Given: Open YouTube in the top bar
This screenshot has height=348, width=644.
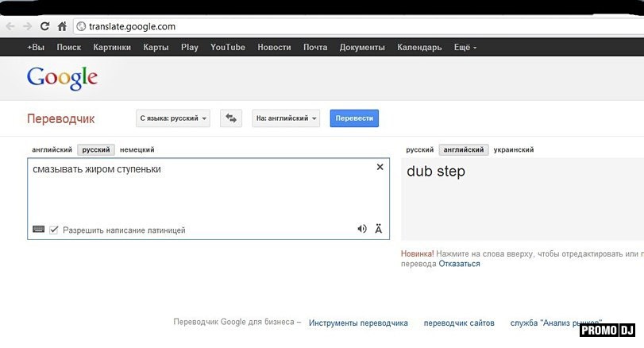Looking at the screenshot, I should [228, 47].
